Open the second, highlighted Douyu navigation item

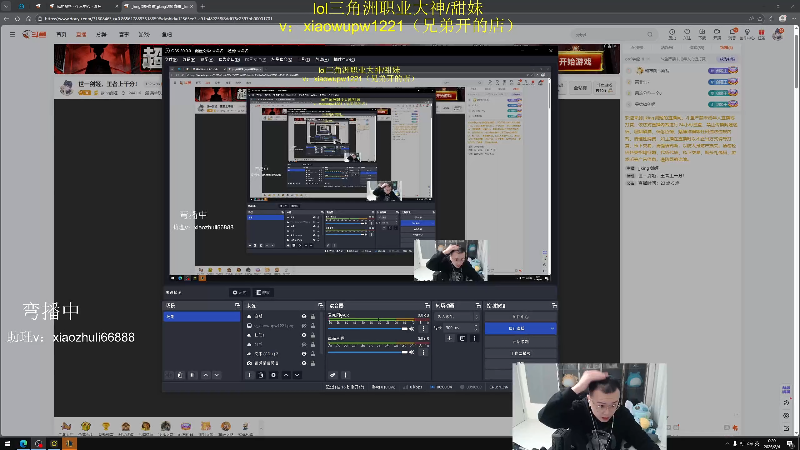81,35
